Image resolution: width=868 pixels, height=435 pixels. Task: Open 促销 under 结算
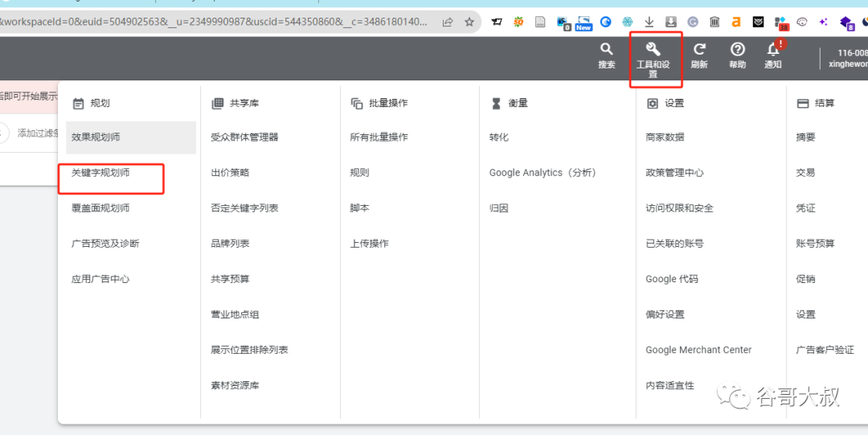805,279
